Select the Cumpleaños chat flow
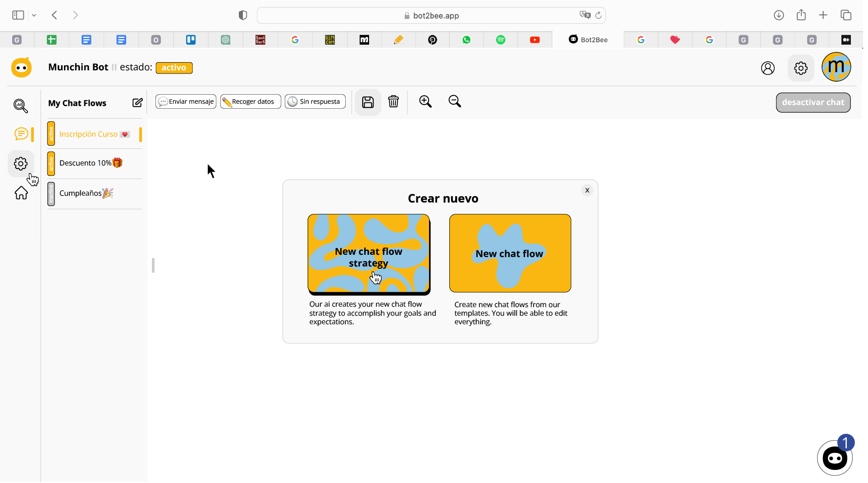 (x=81, y=194)
